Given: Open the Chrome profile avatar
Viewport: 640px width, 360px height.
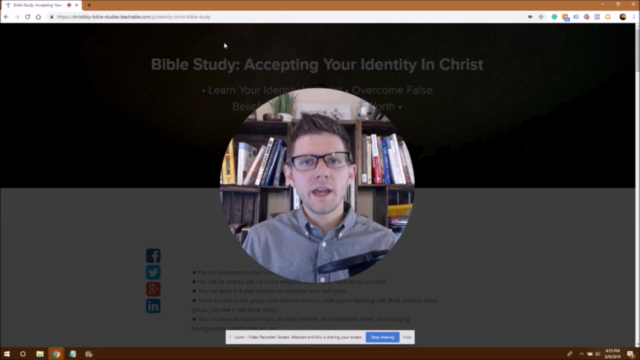Looking at the screenshot, I should [623, 17].
